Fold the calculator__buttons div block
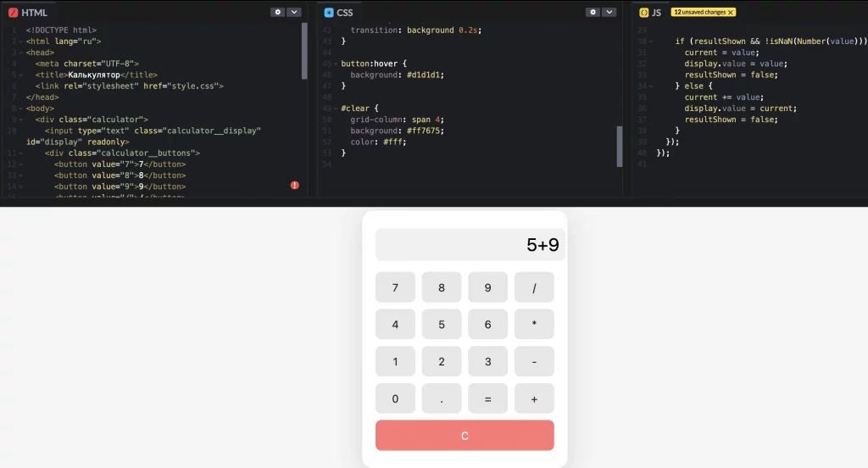 pyautogui.click(x=21, y=153)
